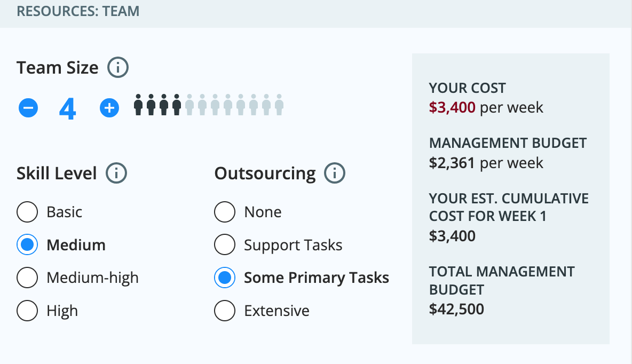Click the first darkened person icon

point(139,106)
